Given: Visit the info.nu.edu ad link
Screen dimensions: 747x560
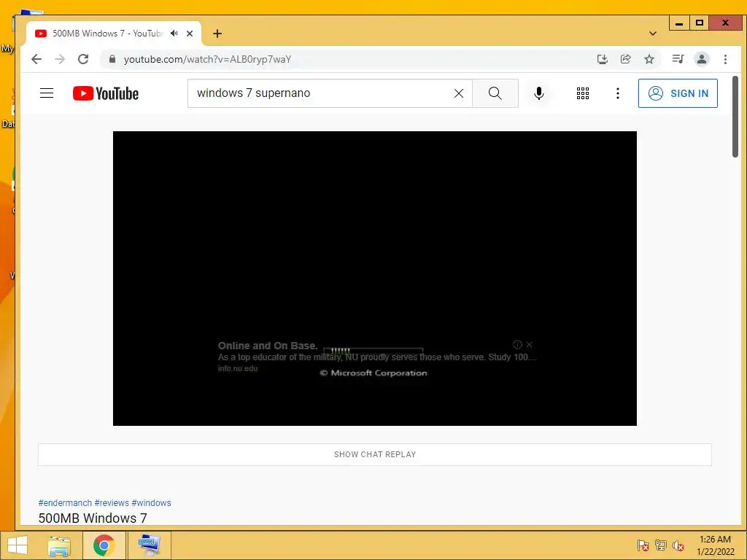Looking at the screenshot, I should (x=238, y=368).
